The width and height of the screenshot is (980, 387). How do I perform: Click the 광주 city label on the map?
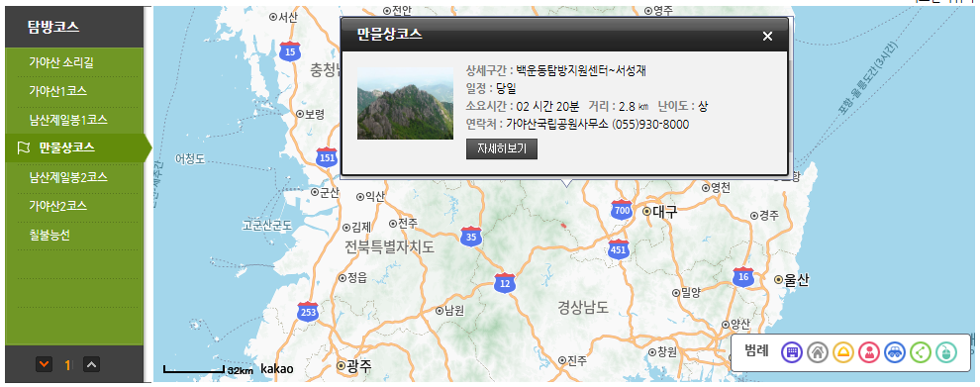(x=359, y=366)
